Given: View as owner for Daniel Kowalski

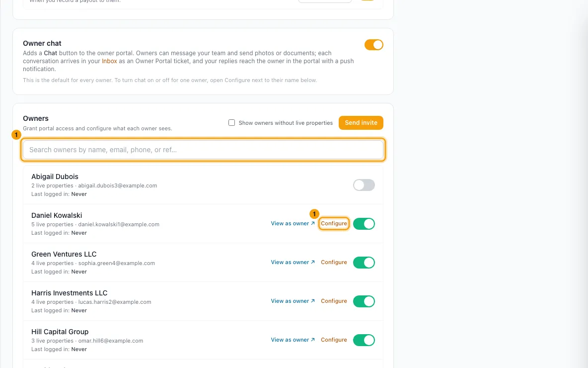Looking at the screenshot, I should coord(293,223).
